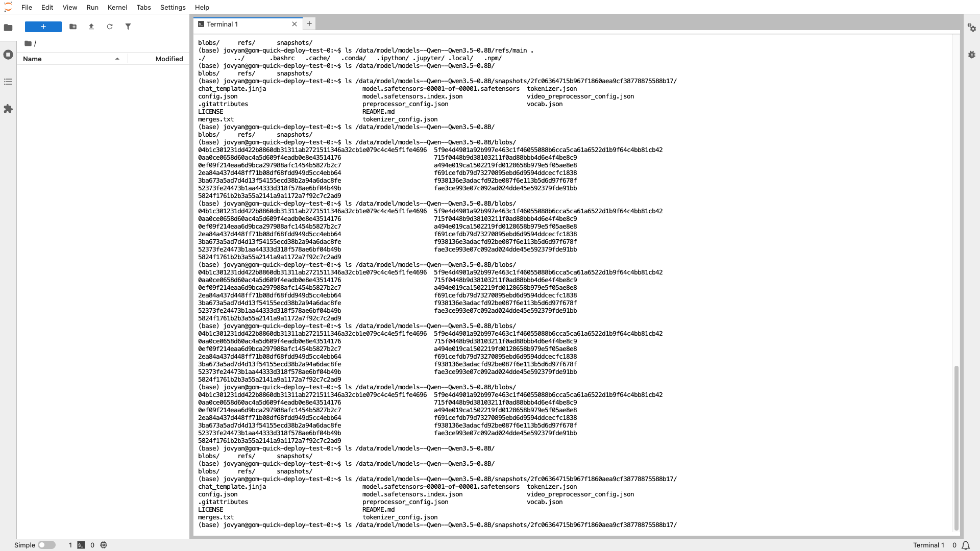The height and width of the screenshot is (551, 980).
Task: Open notifications bell in status bar
Action: pyautogui.click(x=966, y=545)
